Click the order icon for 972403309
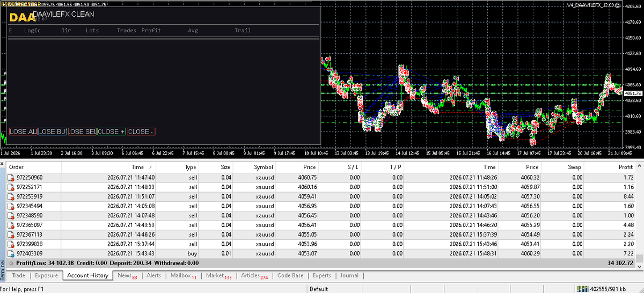 pyautogui.click(x=11, y=253)
